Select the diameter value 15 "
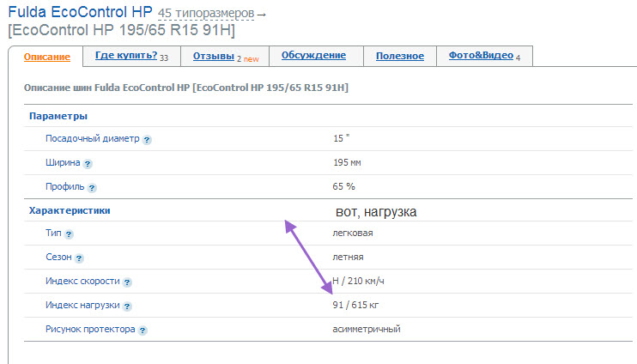The height and width of the screenshot is (364, 637). [342, 138]
